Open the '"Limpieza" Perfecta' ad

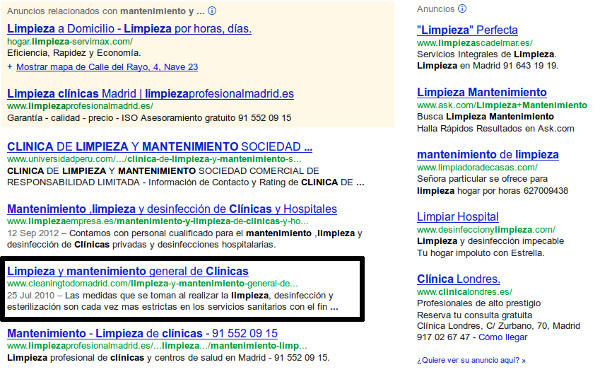[x=467, y=30]
